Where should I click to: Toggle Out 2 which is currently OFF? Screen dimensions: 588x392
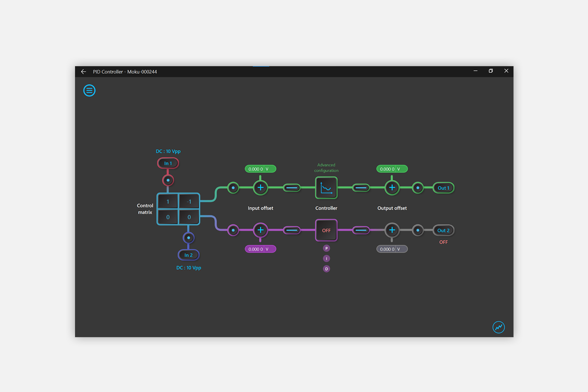coord(443,230)
